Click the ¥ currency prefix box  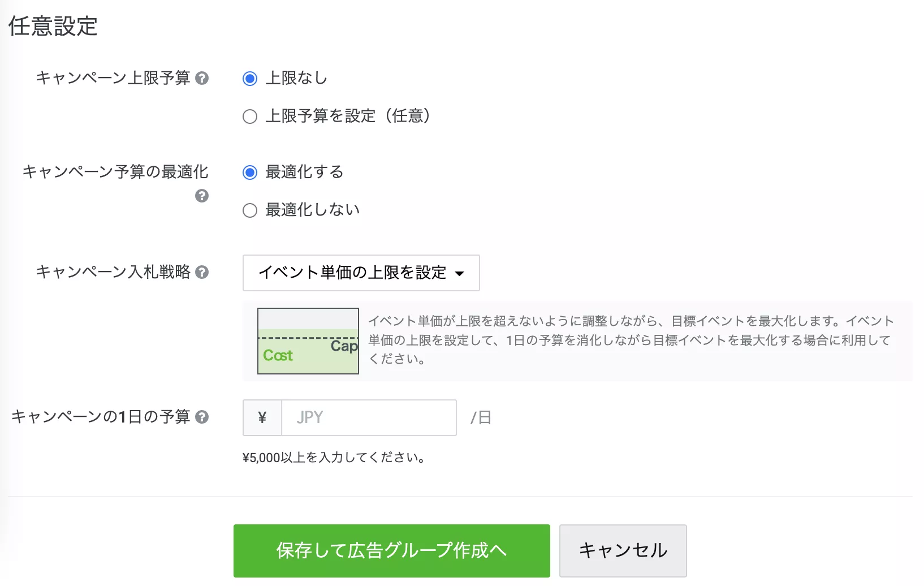[262, 417]
